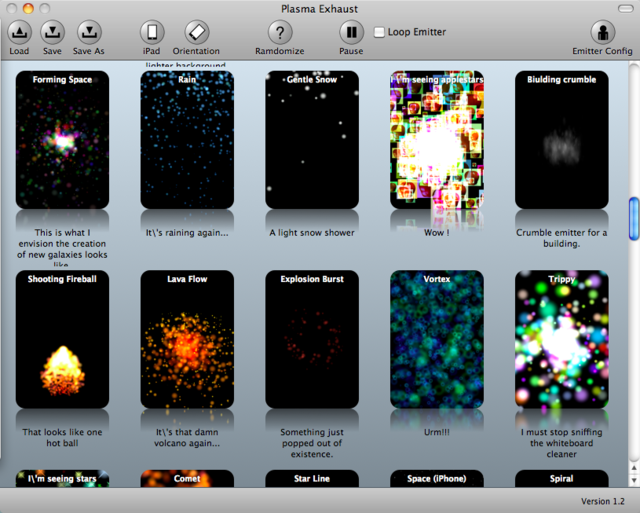The height and width of the screenshot is (513, 640).
Task: Open the Trippy emitter preview
Action: (562, 339)
